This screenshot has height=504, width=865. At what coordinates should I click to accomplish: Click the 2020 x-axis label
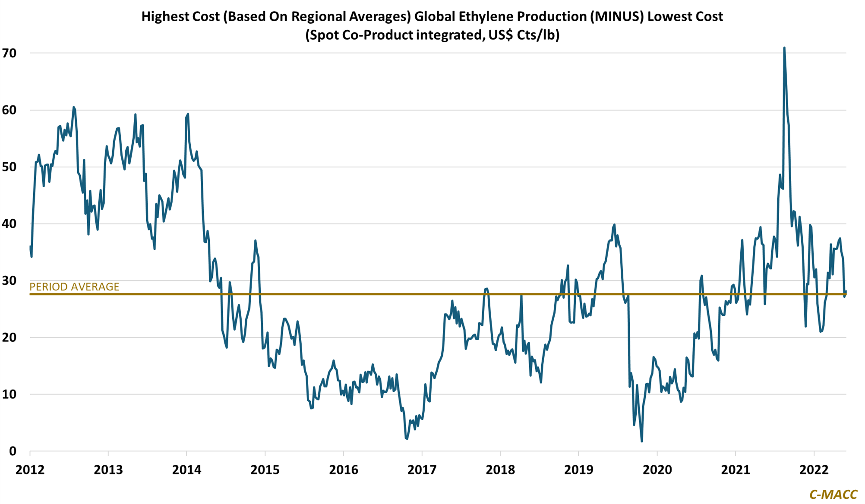(657, 469)
